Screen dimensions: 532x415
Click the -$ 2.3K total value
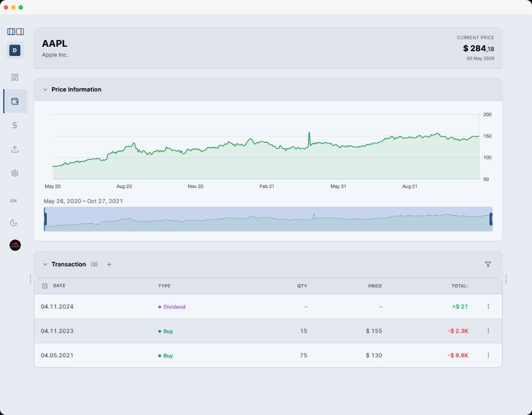[458, 331]
